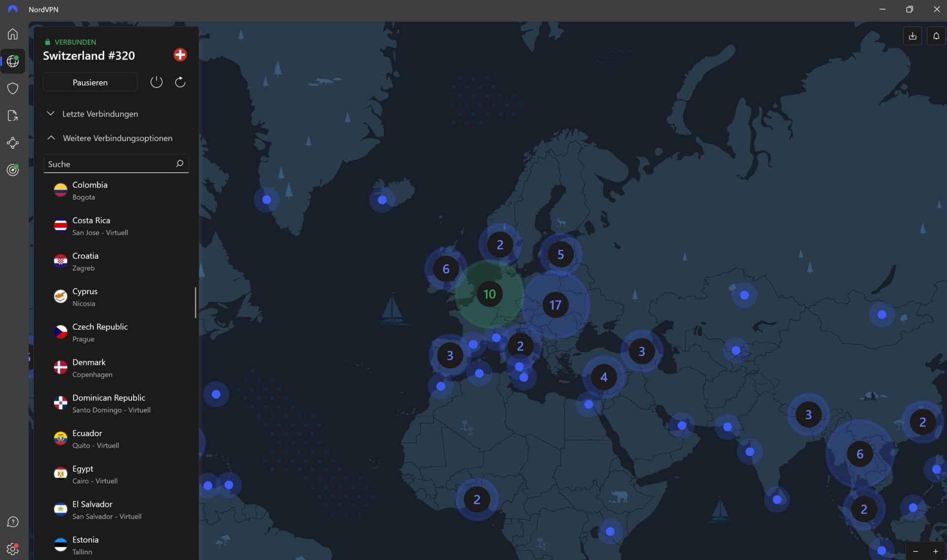Viewport: 947px width, 560px height.
Task: Click the 17 server cluster on map
Action: point(555,305)
